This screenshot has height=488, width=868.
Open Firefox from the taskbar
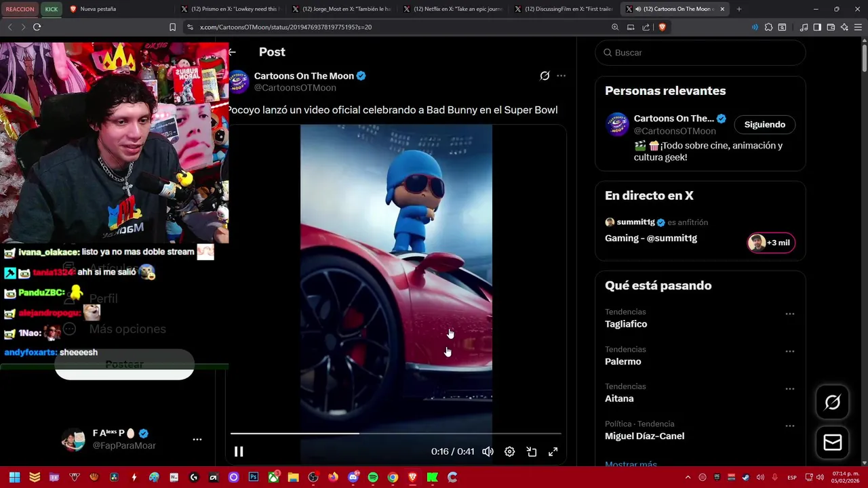tap(333, 477)
